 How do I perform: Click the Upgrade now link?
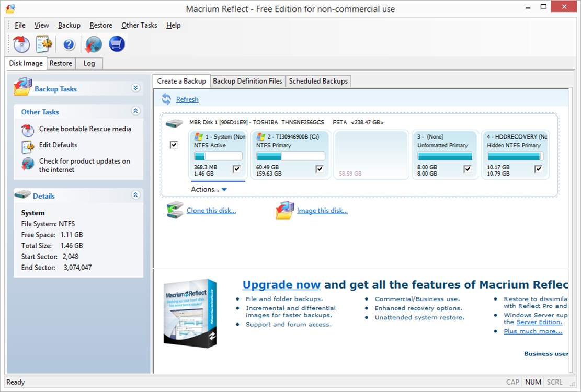click(x=281, y=284)
